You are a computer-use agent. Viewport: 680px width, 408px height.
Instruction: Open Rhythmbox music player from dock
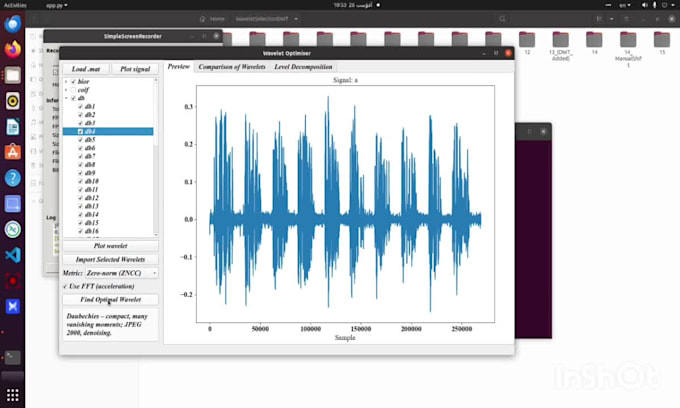coord(13,101)
